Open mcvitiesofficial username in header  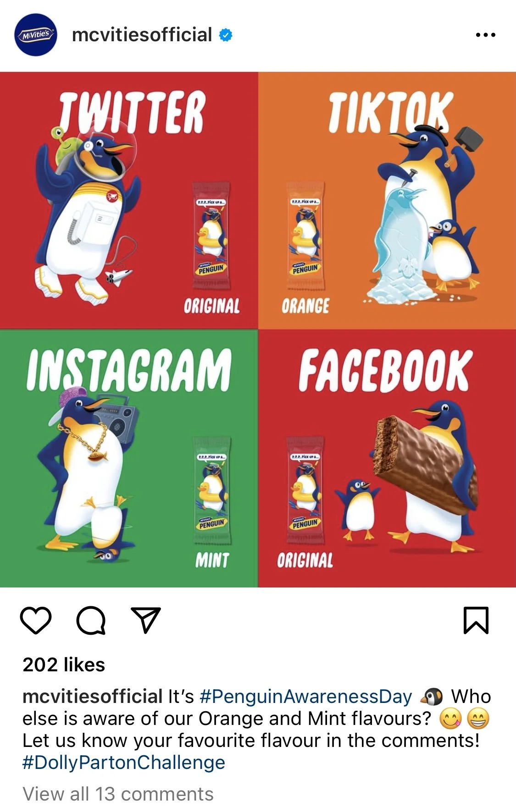click(142, 35)
